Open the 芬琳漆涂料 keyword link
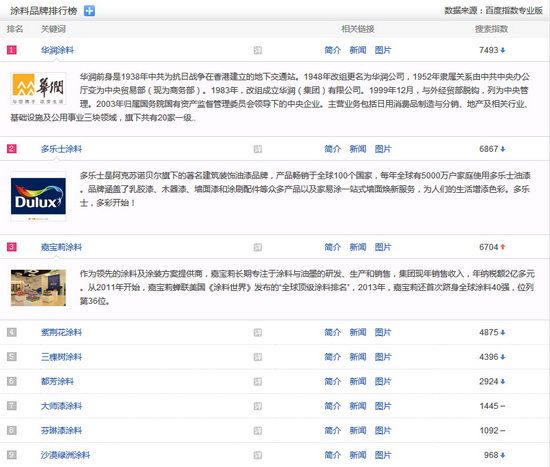This screenshot has height=467, width=550. click(x=61, y=431)
